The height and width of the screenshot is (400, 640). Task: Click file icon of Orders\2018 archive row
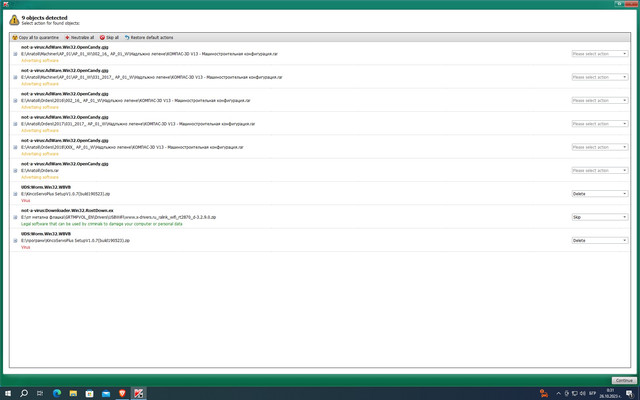pos(15,147)
